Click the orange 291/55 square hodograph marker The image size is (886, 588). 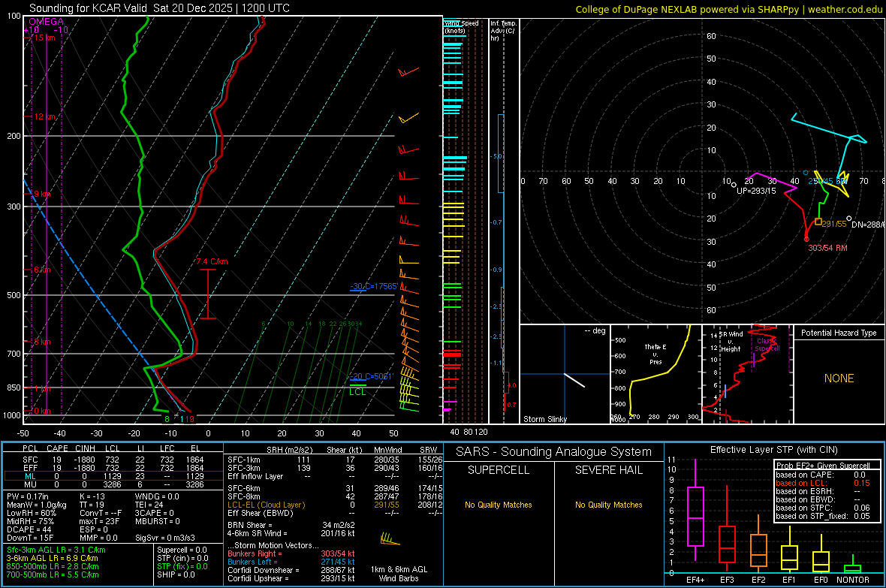point(818,222)
